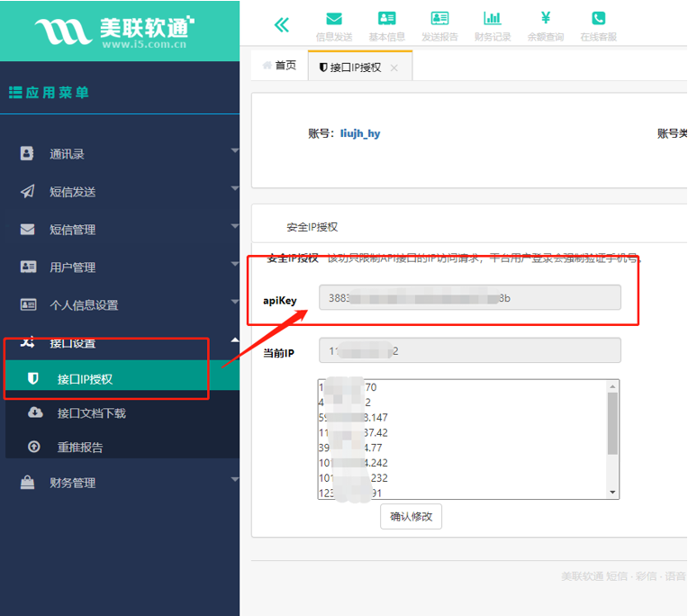Expand the 财务管理 menu arrow
The image size is (688, 616).
coord(235,479)
